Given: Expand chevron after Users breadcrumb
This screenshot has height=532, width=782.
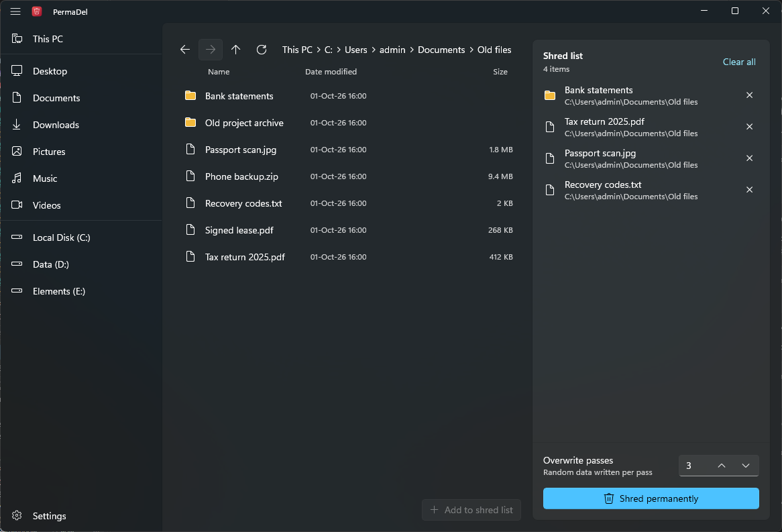Looking at the screenshot, I should 374,50.
